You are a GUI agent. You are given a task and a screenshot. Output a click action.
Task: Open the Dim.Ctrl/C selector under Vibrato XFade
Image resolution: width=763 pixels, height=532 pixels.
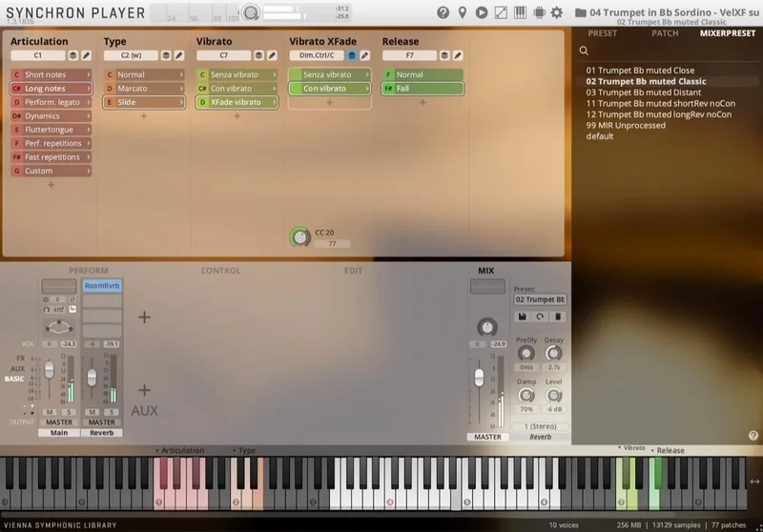click(317, 55)
